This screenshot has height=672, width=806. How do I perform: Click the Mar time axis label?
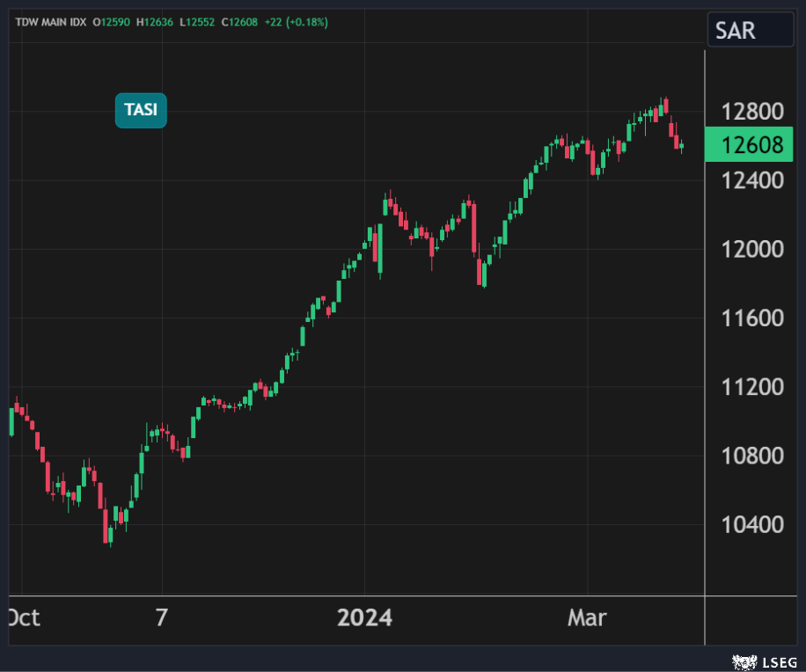click(x=587, y=618)
